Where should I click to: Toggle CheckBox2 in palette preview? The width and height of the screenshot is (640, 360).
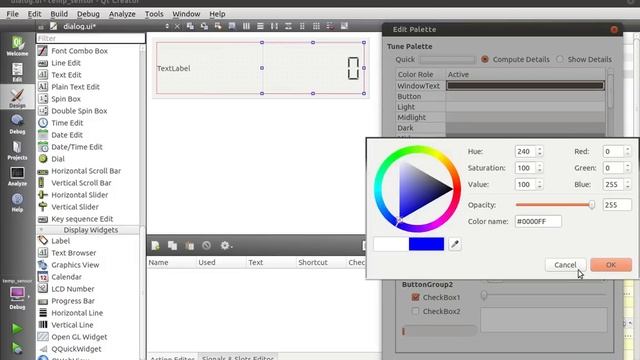(416, 311)
